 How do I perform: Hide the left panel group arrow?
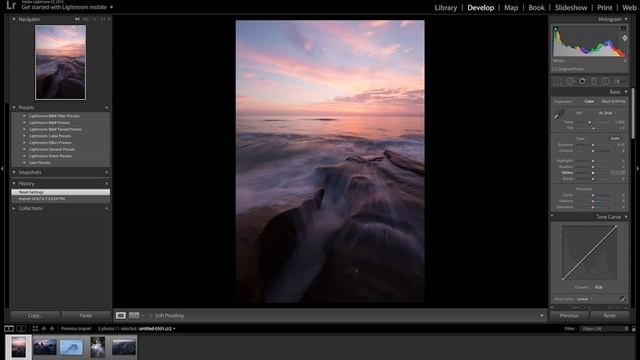[x=2, y=168]
